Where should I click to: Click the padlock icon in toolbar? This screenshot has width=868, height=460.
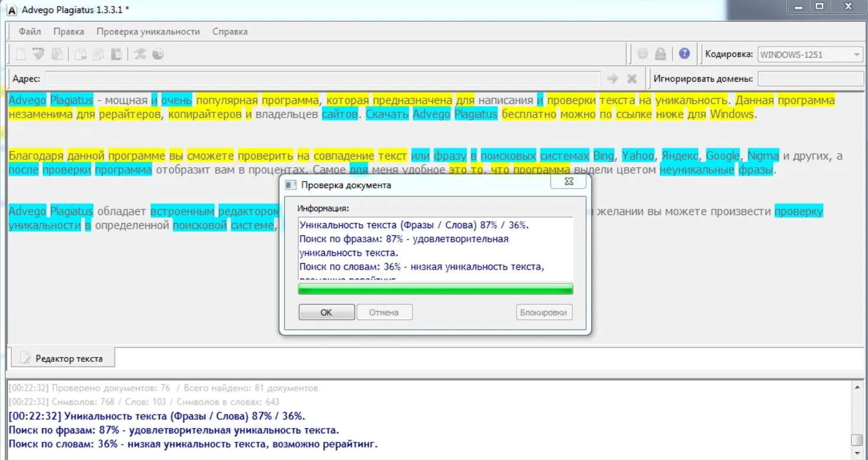tap(661, 54)
